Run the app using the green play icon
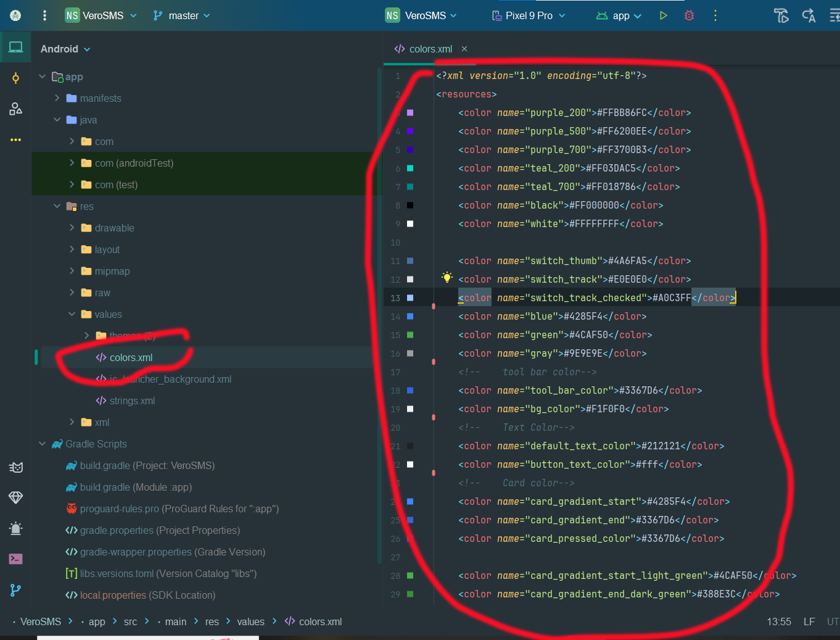840x640 pixels. tap(662, 15)
